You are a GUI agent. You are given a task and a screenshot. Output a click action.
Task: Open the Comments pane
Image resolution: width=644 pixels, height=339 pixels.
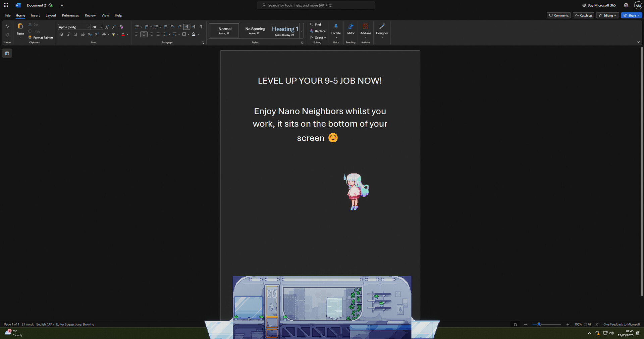559,15
